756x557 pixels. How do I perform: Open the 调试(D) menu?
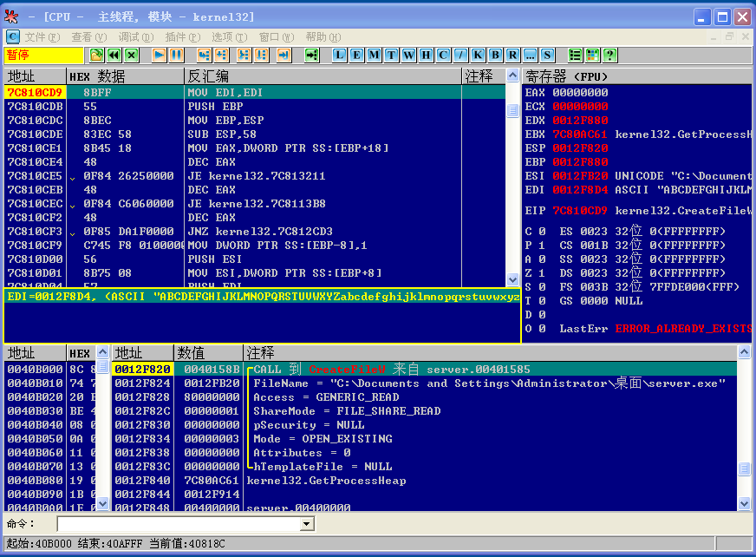pyautogui.click(x=136, y=37)
